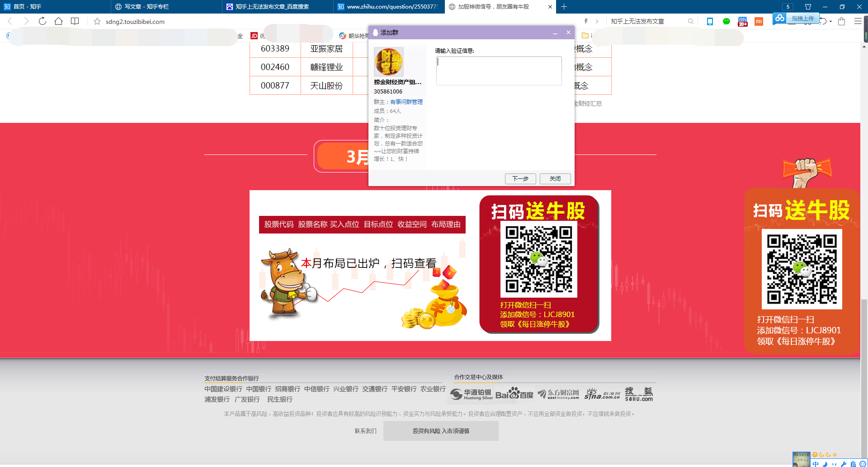The image size is (868, 467).
Task: Open the browser home page
Action: 58,21
